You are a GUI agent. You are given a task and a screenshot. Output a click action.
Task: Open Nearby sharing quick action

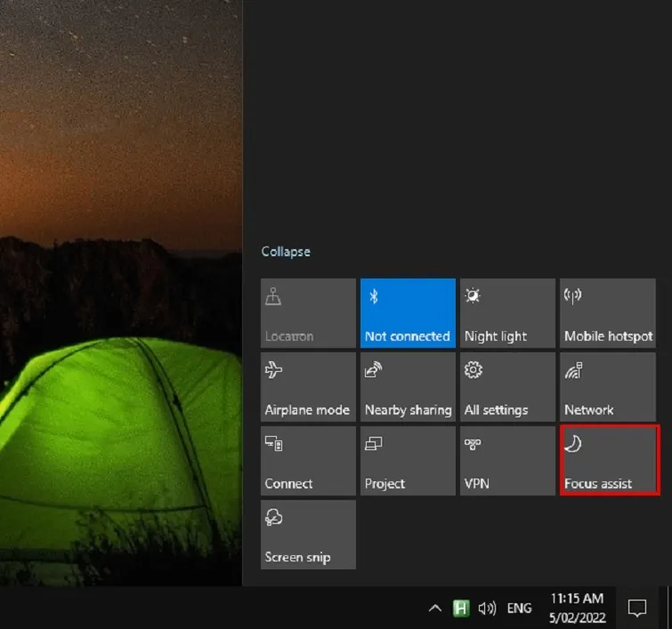point(408,386)
